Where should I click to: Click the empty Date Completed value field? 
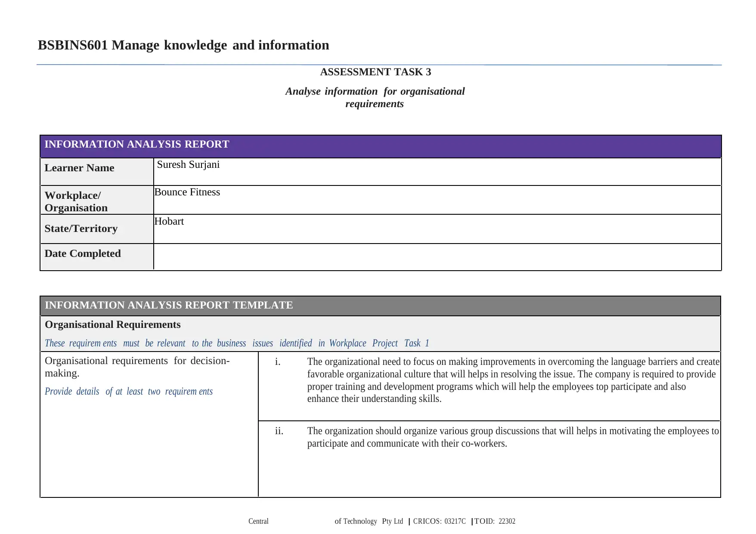tap(437, 257)
